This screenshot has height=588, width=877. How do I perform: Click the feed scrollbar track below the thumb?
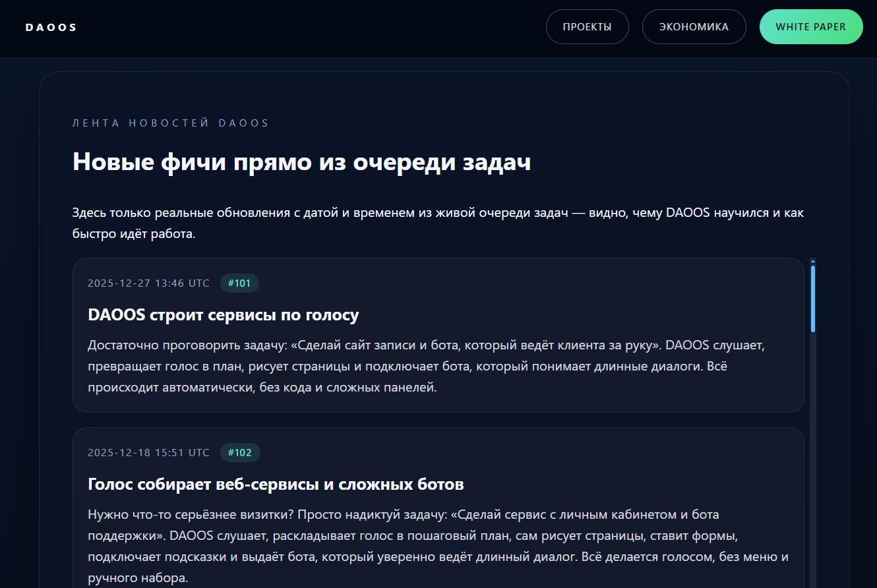813,461
